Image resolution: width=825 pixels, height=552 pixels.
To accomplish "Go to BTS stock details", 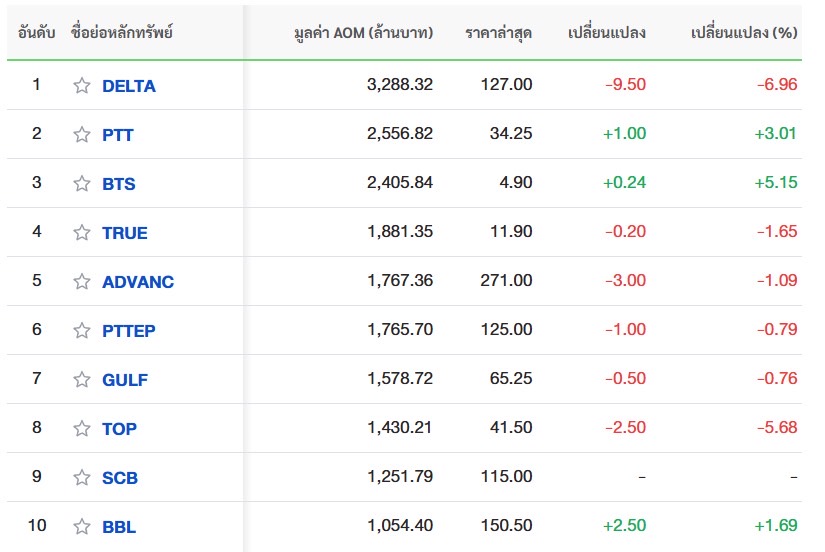I will click(118, 184).
